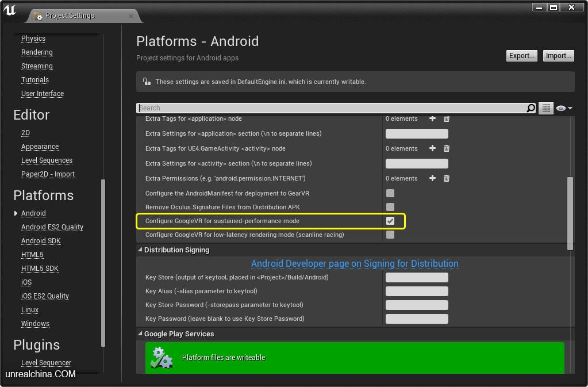Open HTML5 SDK settings
The height and width of the screenshot is (387, 588).
(x=40, y=269)
